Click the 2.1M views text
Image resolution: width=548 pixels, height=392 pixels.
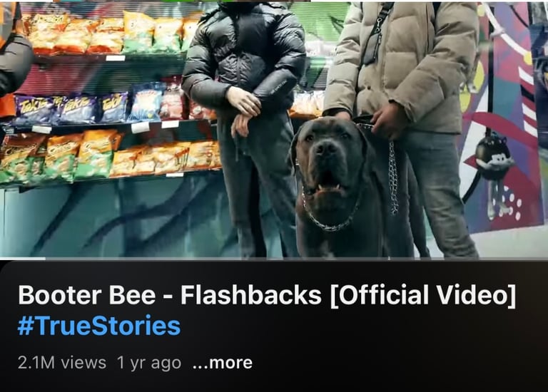(x=62, y=363)
